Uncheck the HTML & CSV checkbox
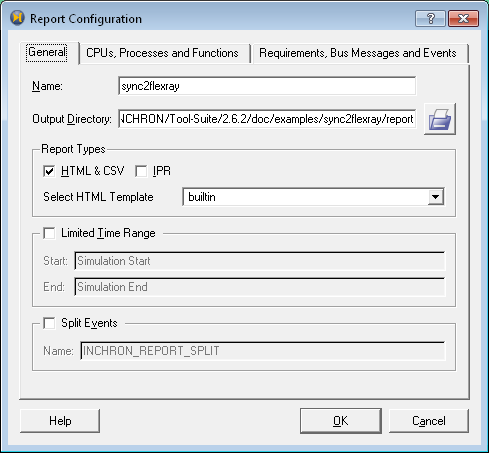 (49, 171)
